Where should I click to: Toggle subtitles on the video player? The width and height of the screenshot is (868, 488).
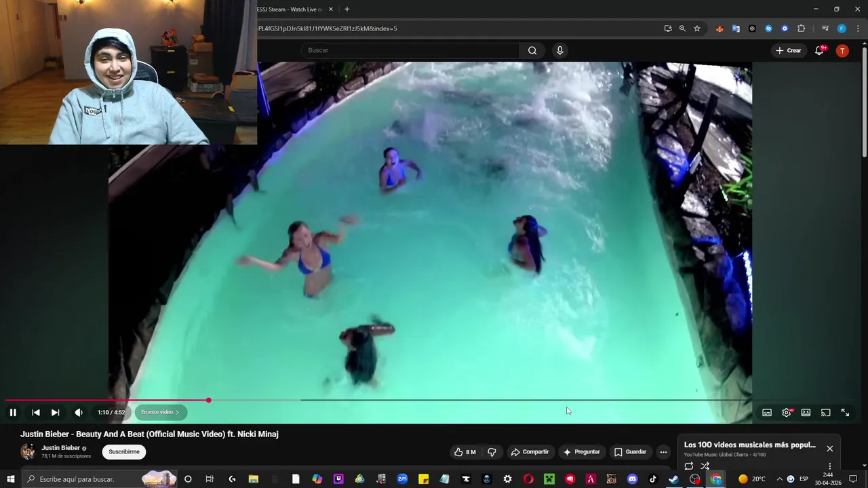click(x=767, y=412)
